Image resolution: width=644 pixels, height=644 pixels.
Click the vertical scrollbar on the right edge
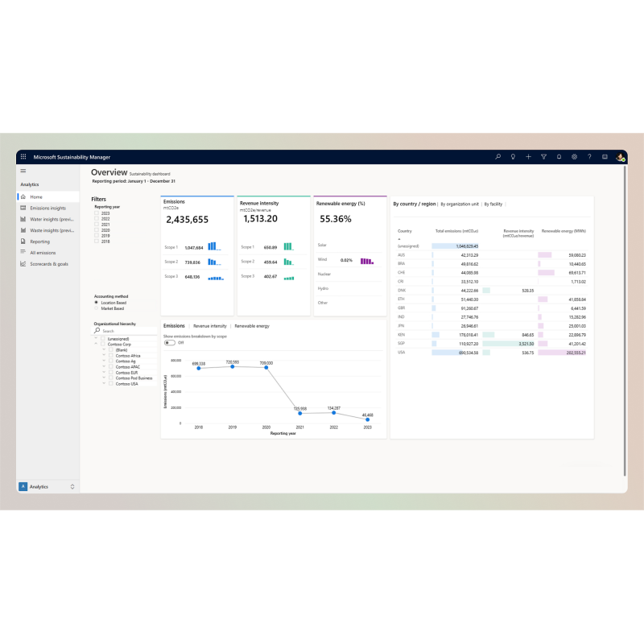coord(625,320)
